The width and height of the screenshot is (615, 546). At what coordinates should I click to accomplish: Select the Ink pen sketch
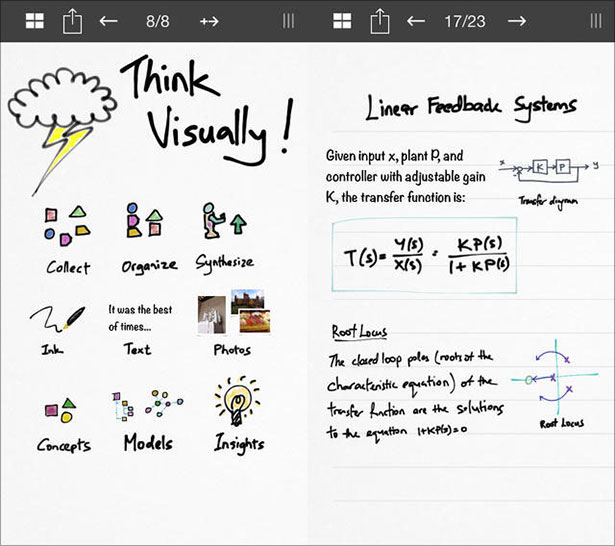point(60,319)
